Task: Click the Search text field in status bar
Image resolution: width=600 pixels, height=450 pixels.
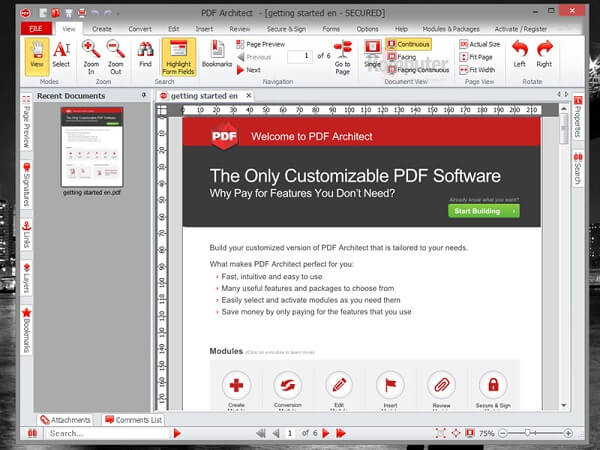Action: 108,433
